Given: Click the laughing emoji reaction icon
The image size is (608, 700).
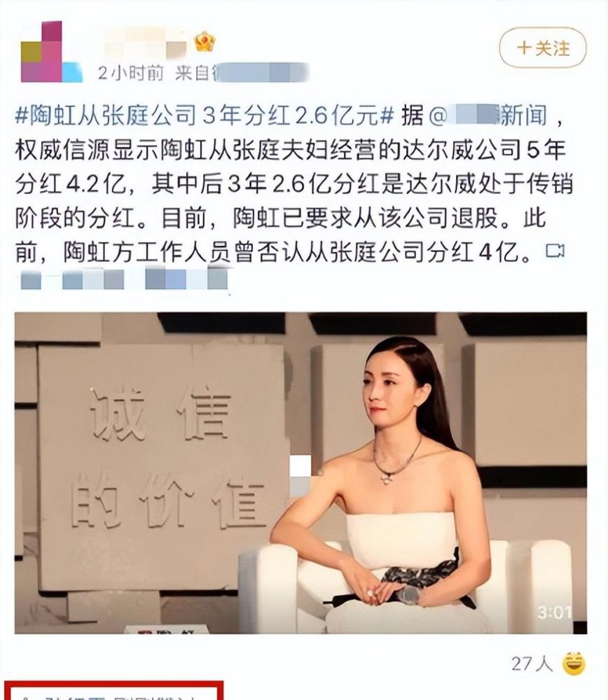Looking at the screenshot, I should tap(574, 664).
